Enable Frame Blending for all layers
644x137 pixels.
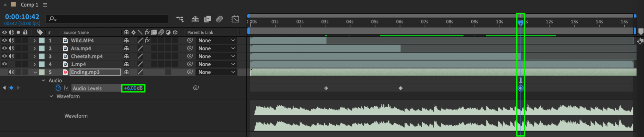[x=207, y=19]
